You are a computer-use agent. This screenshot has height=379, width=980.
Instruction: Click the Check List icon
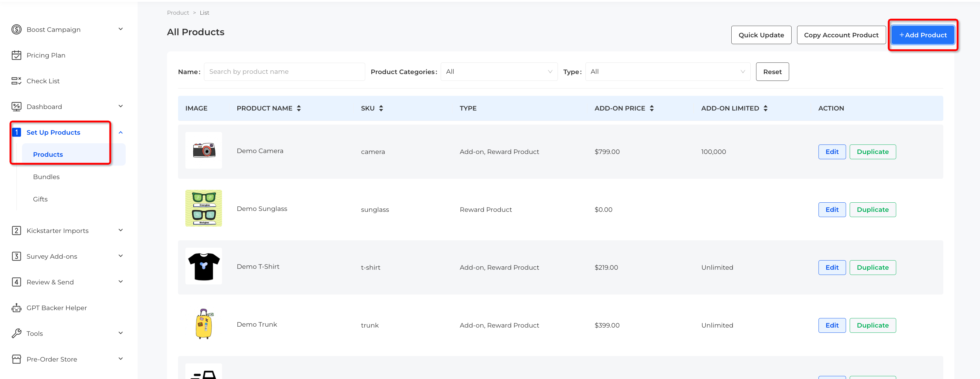tap(16, 81)
